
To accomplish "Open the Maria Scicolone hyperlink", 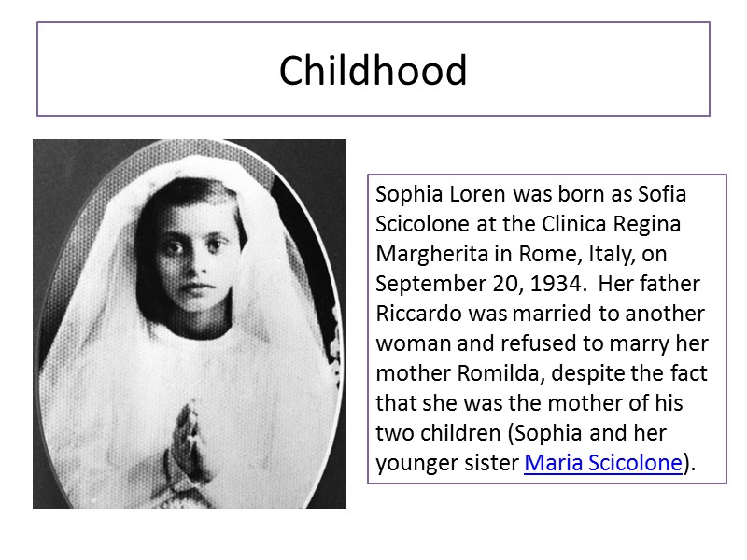I will point(603,463).
